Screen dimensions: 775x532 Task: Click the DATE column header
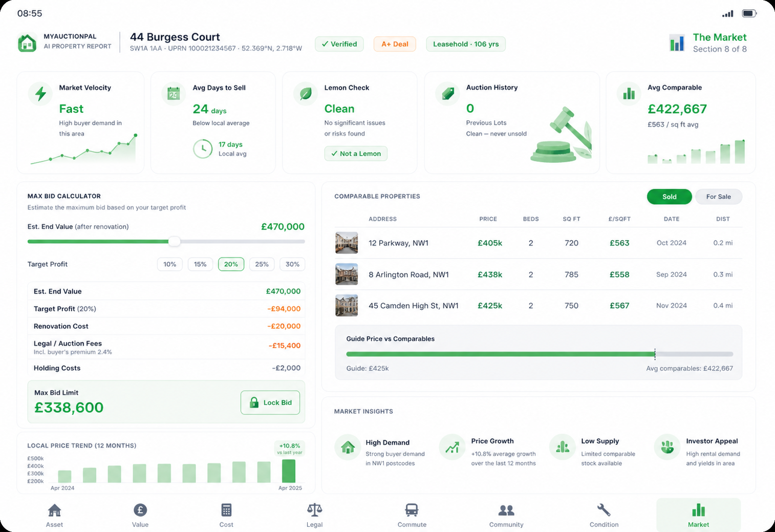[x=672, y=219]
